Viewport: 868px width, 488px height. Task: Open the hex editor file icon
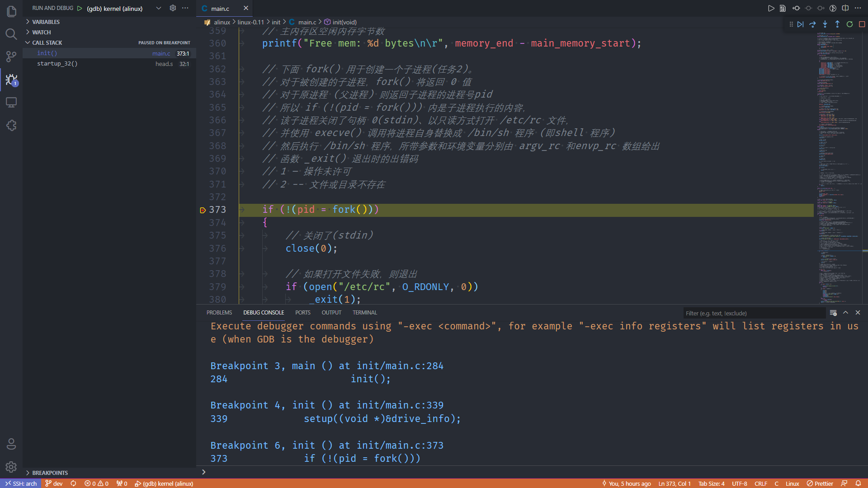tap(783, 8)
